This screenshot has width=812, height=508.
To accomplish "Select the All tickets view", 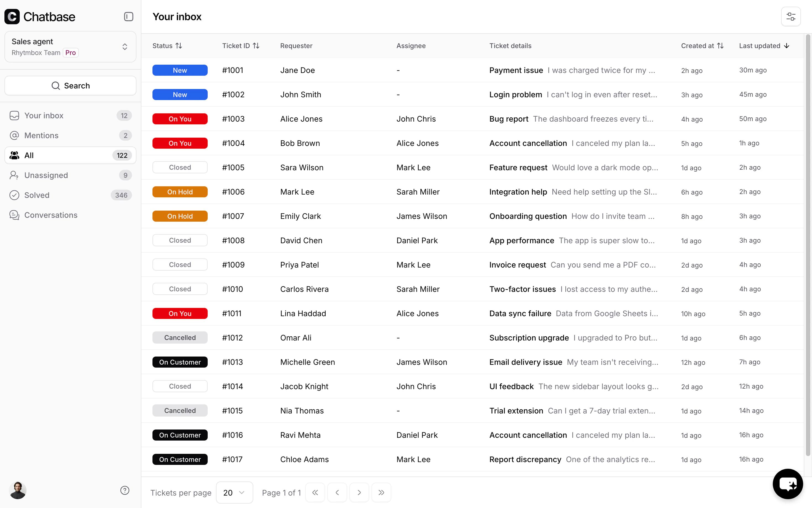I will click(x=70, y=155).
